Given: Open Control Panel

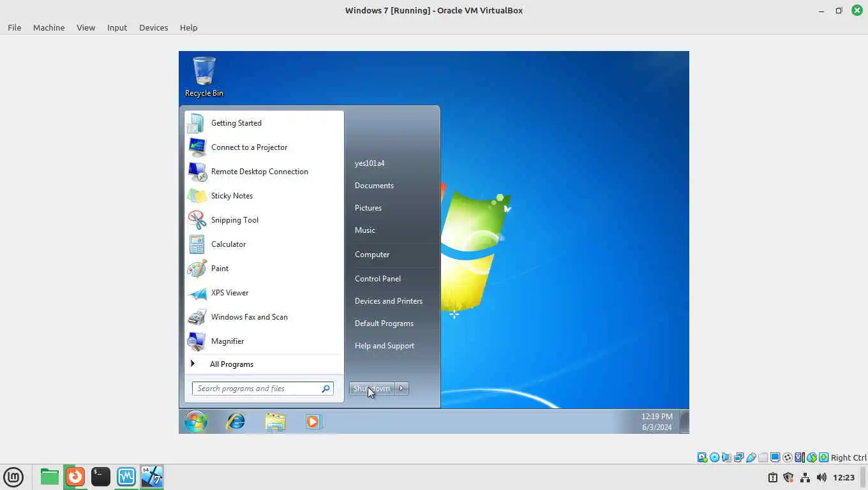Looking at the screenshot, I should point(378,279).
